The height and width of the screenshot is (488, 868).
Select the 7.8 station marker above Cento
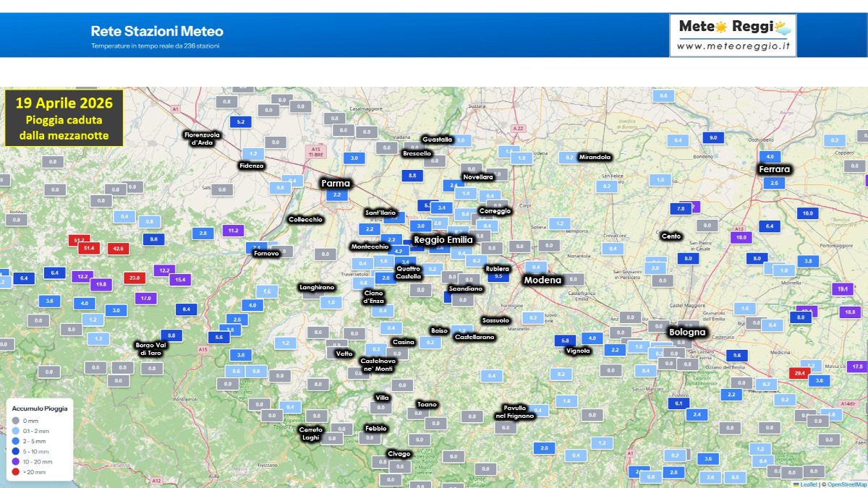681,208
